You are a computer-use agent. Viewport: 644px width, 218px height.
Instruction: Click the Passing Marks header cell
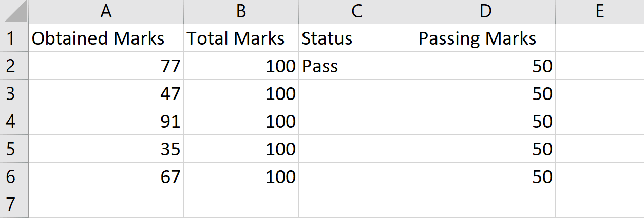coord(485,38)
